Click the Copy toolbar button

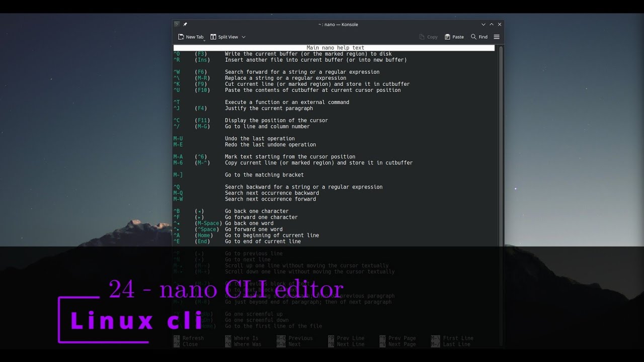click(x=428, y=37)
